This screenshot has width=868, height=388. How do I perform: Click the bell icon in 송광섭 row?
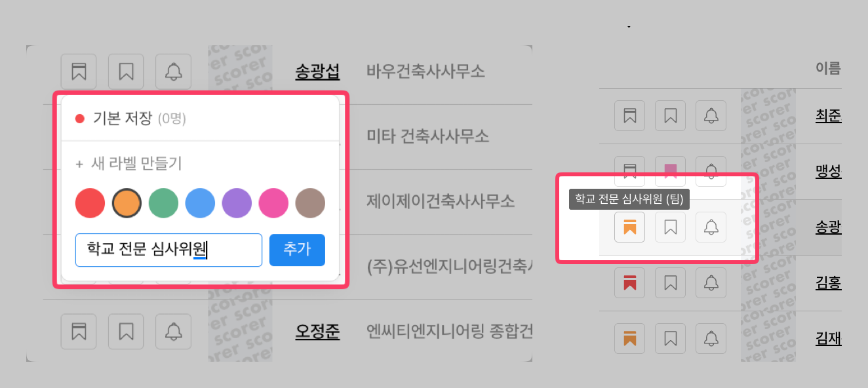173,71
